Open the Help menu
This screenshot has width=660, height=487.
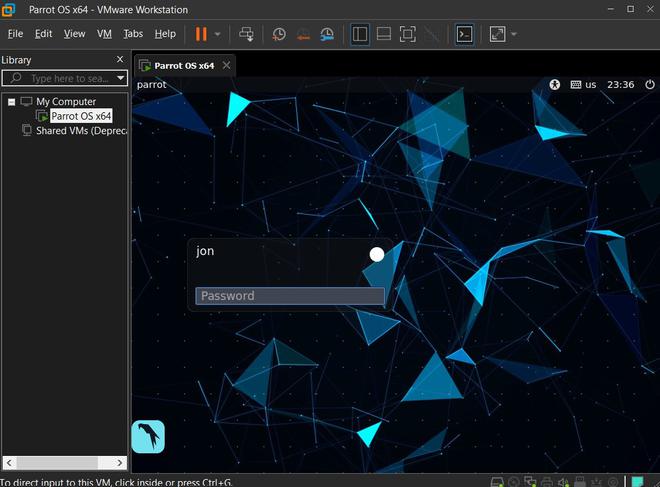coord(165,34)
